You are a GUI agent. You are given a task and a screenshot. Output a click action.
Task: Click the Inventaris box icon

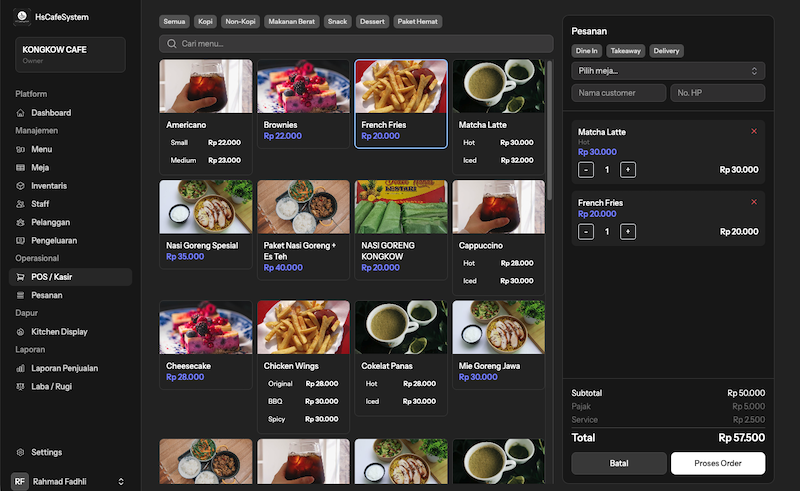[21, 186]
